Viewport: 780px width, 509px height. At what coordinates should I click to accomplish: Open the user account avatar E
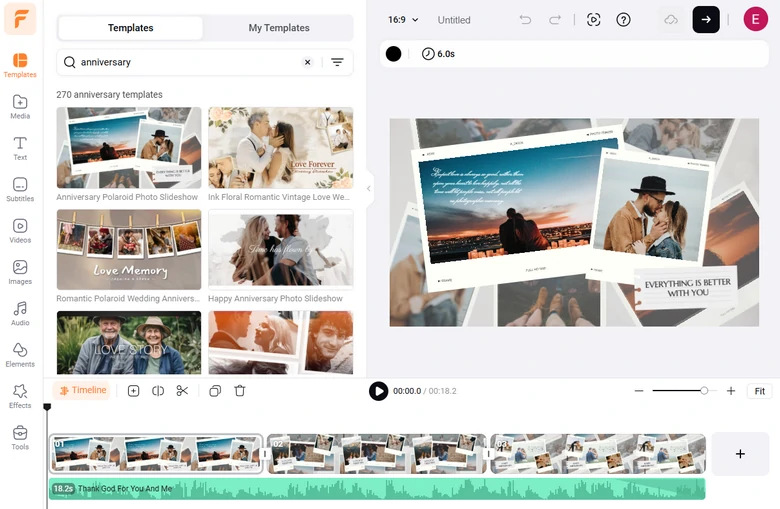pyautogui.click(x=755, y=19)
